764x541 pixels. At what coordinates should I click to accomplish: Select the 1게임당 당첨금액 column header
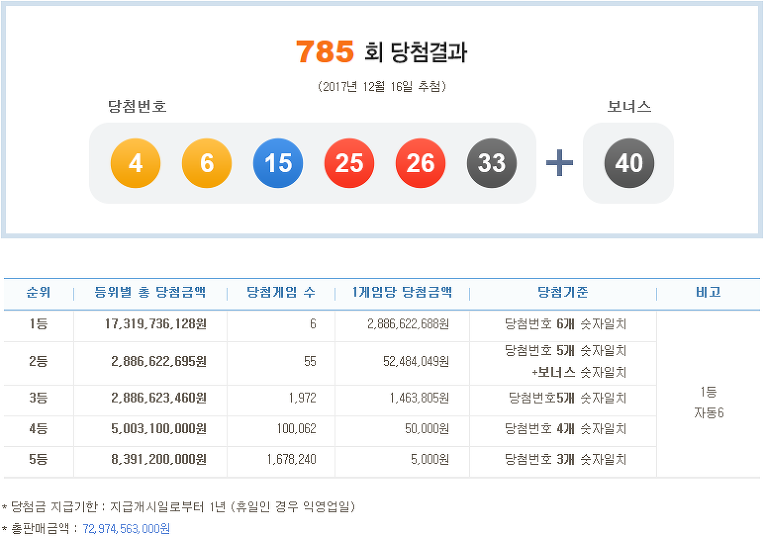point(402,293)
